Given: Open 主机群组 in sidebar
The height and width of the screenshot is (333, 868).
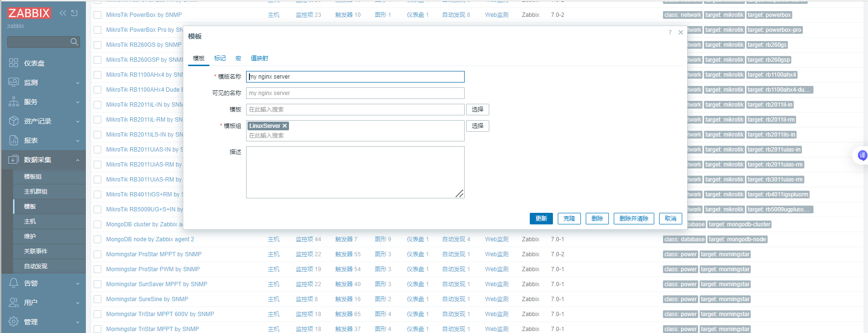Looking at the screenshot, I should click(36, 192).
